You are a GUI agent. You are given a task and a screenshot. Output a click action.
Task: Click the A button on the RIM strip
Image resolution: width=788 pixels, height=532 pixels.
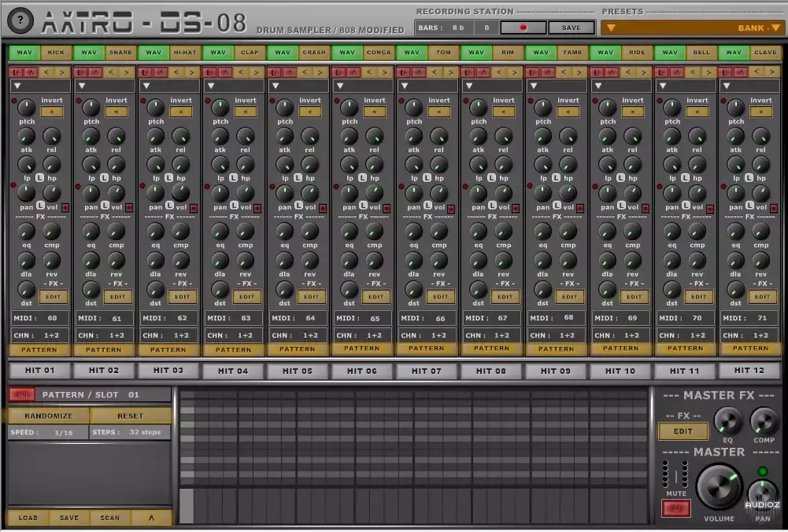(x=483, y=73)
